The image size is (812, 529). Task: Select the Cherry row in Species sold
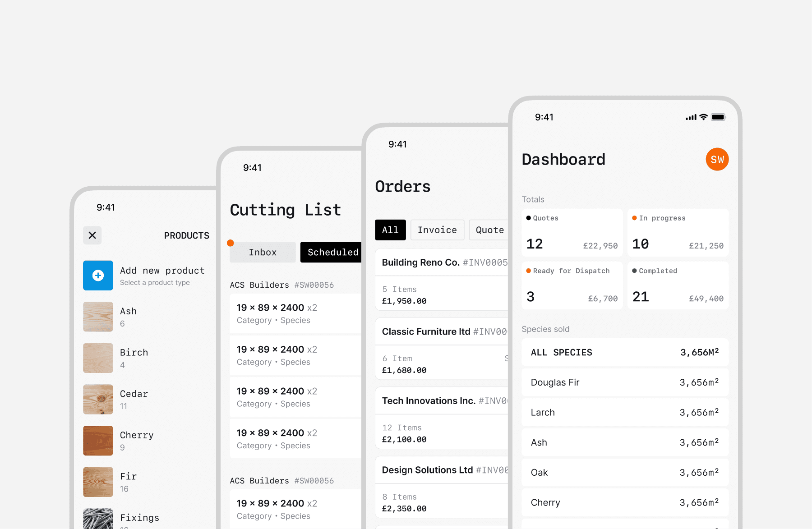[625, 502]
